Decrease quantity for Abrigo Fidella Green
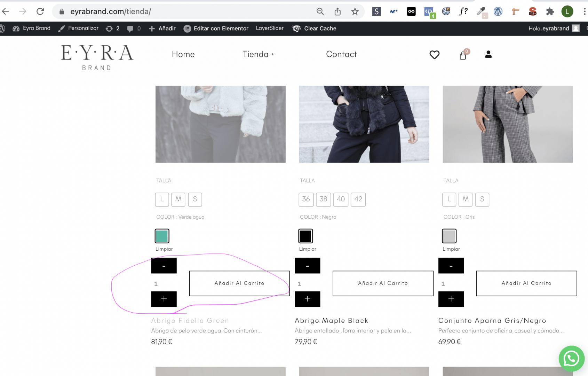Image resolution: width=588 pixels, height=376 pixels. pyautogui.click(x=164, y=266)
